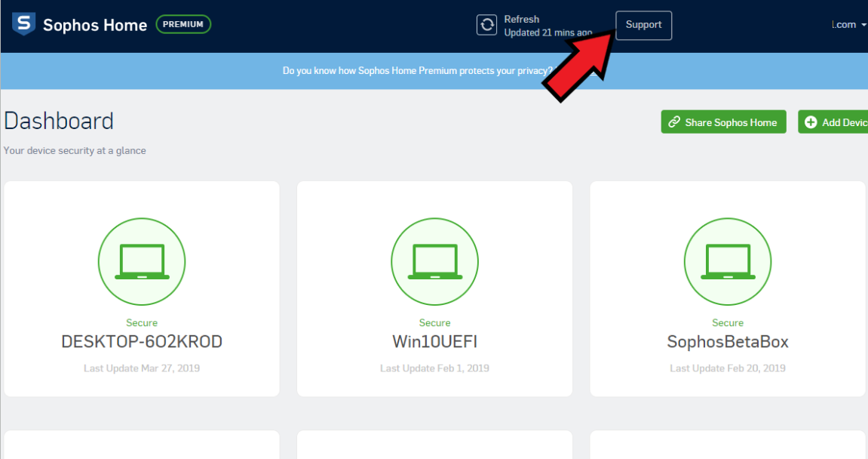Viewport: 868px width, 459px height.
Task: Open the Support page
Action: click(643, 25)
